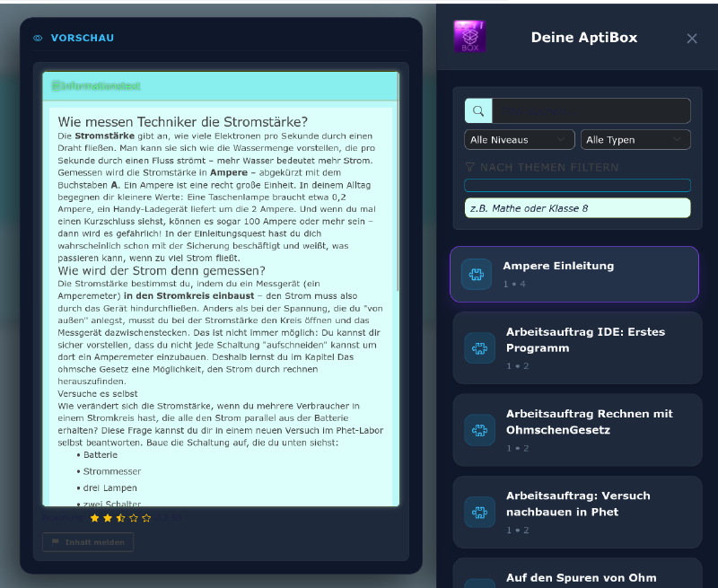Click the magnifying glass search icon
Viewport: 718px width, 588px height.
pyautogui.click(x=478, y=110)
